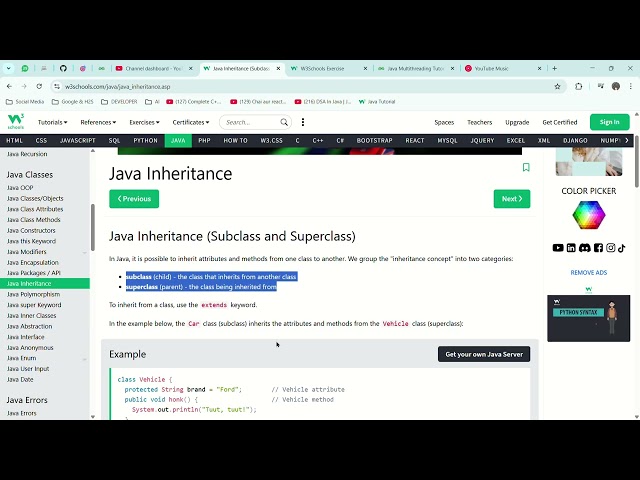Reload the page with refresh icon
640x480 pixels.
pos(39,86)
